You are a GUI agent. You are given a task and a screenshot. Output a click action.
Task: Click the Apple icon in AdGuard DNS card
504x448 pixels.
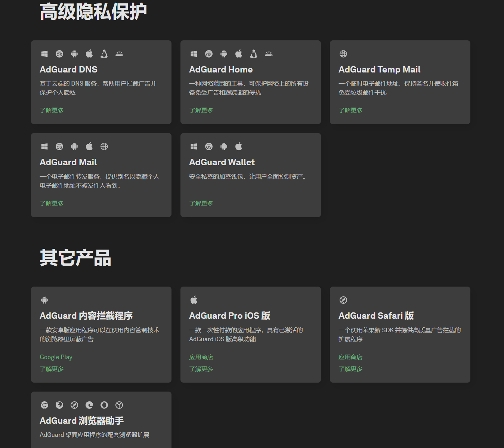pyautogui.click(x=89, y=54)
